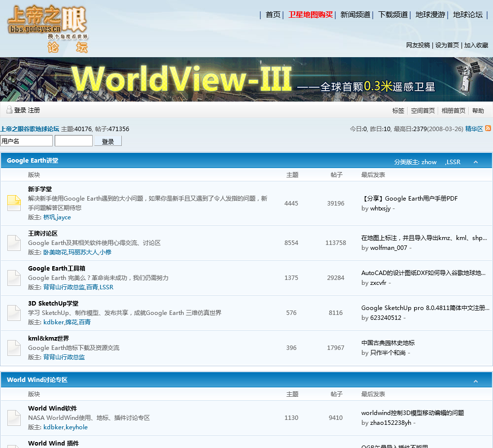Collapse the World Wind讨论专区 section
This screenshot has width=493, height=448.
pyautogui.click(x=476, y=381)
